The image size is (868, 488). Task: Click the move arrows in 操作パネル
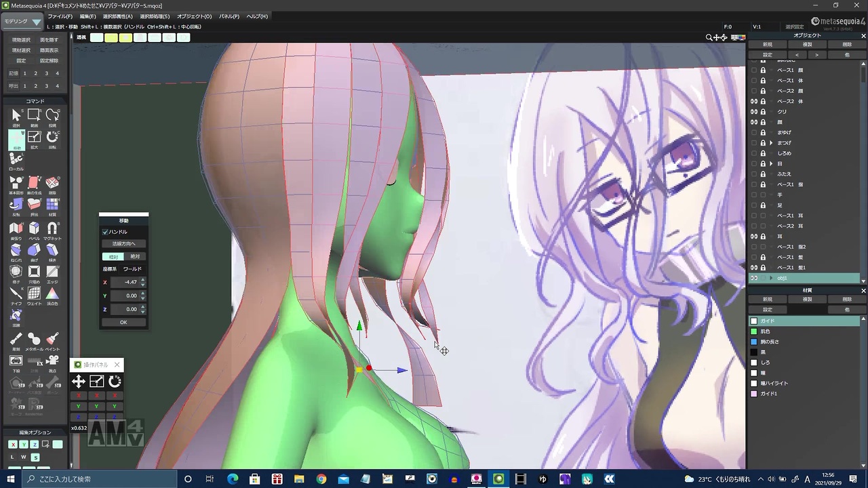coord(79,382)
